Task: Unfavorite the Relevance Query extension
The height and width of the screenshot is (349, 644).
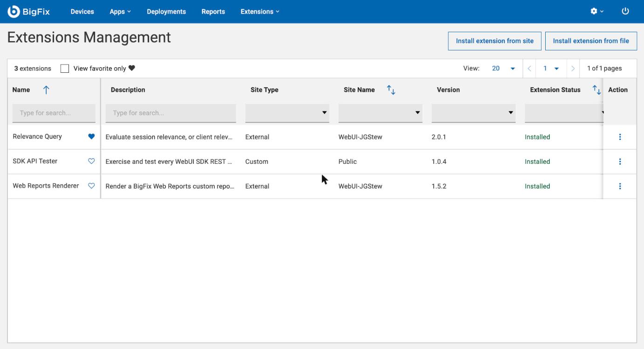Action: pyautogui.click(x=91, y=137)
